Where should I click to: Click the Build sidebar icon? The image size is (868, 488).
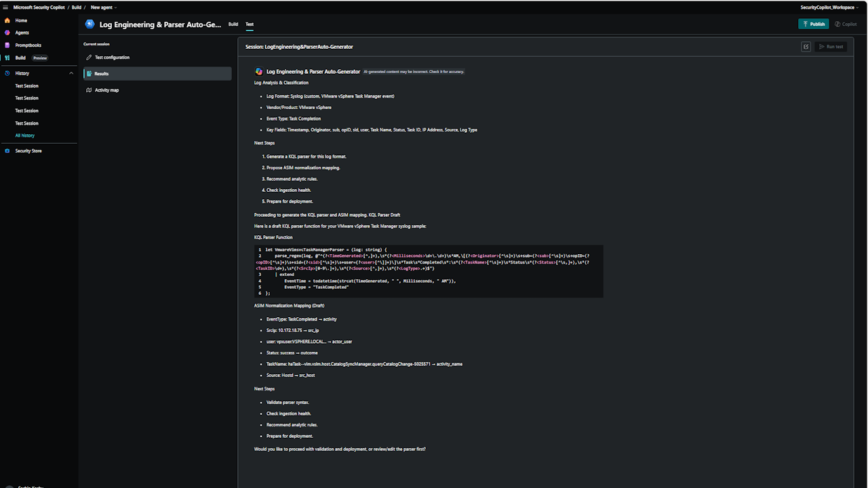pyautogui.click(x=7, y=58)
